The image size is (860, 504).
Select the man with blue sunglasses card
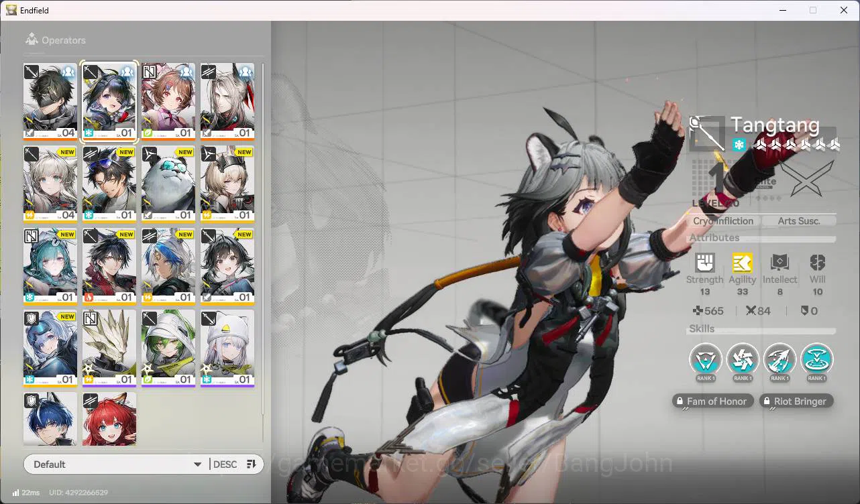coord(109,184)
